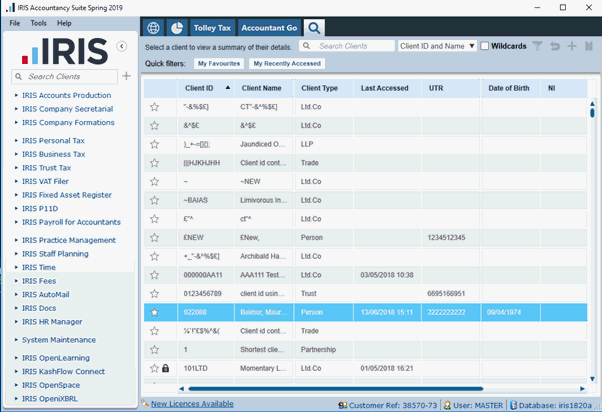Click the plus icon beside sidebar search

(126, 76)
